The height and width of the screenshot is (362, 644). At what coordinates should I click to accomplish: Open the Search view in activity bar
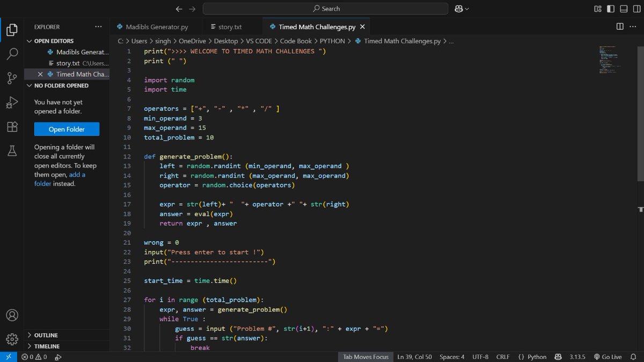point(12,54)
